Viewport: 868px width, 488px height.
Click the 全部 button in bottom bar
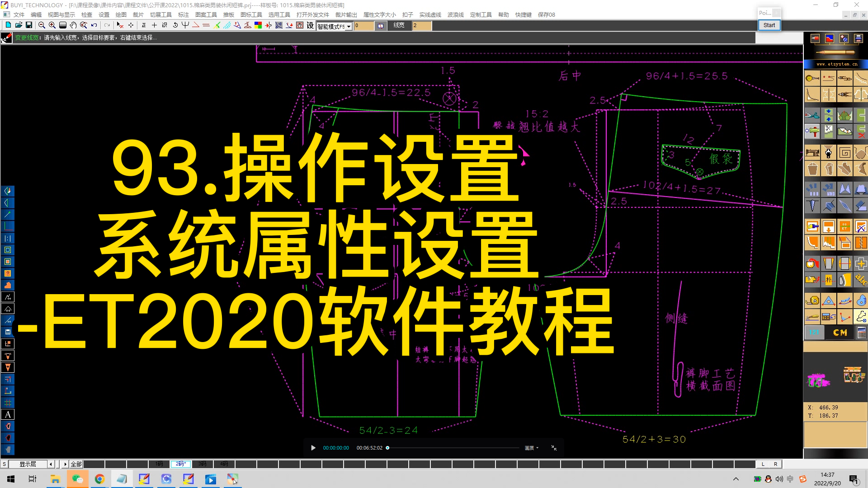point(76,464)
